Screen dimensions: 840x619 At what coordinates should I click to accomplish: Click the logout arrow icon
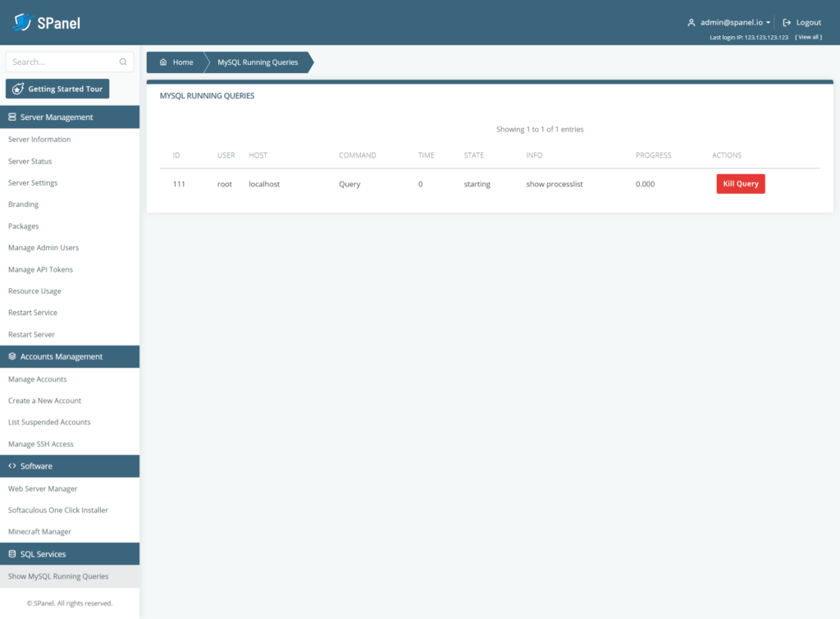pyautogui.click(x=787, y=22)
